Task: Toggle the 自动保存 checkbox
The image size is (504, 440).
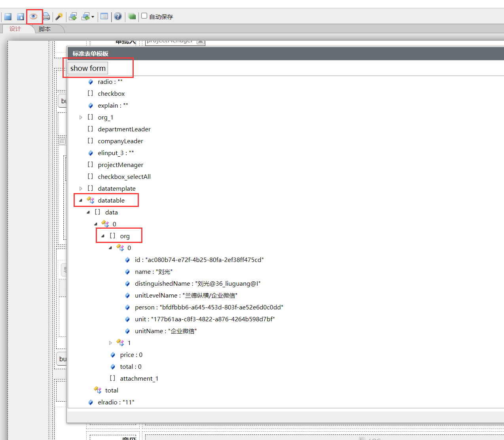Action: pos(144,16)
